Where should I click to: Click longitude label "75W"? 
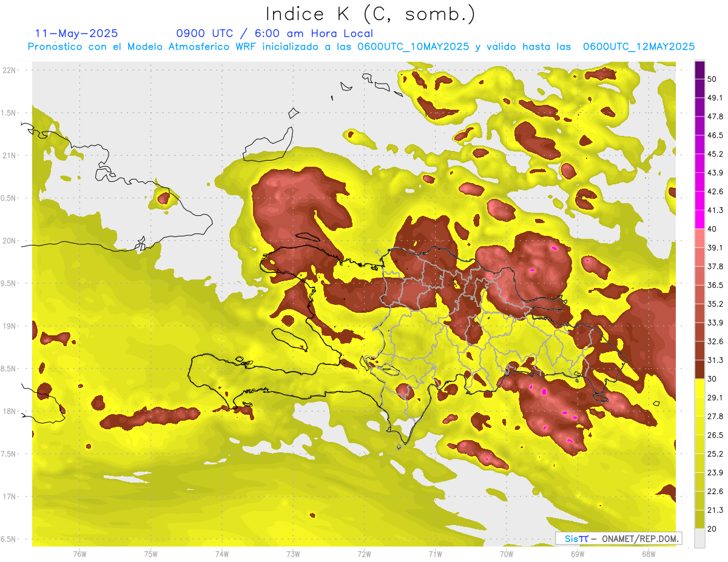pos(150,554)
